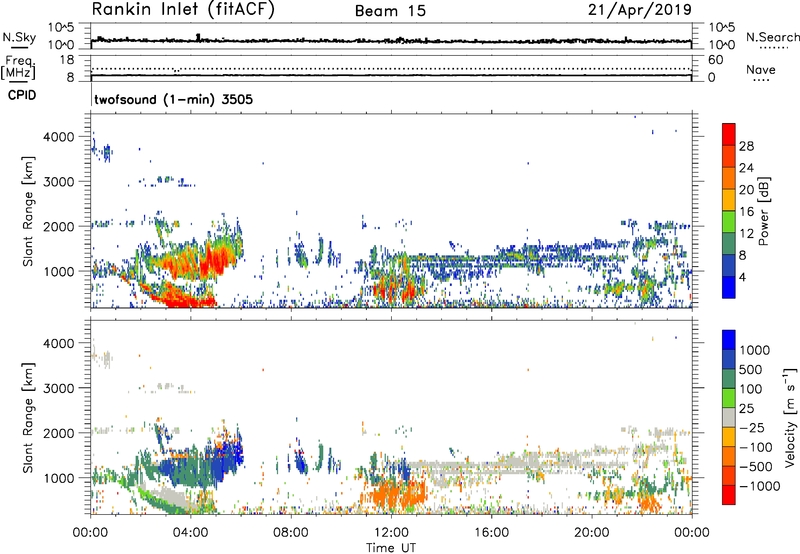Click the solid line sample under N.Sky
The height and width of the screenshot is (554, 800).
(19, 47)
